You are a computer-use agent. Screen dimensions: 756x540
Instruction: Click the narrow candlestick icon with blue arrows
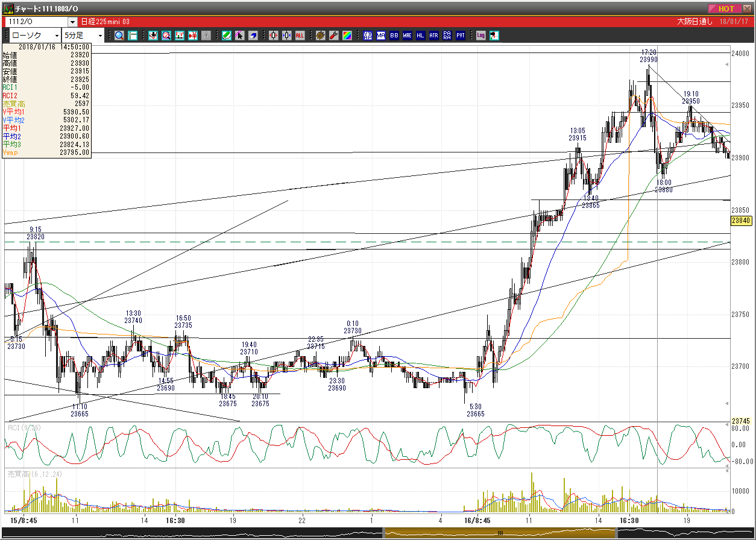[x=286, y=35]
